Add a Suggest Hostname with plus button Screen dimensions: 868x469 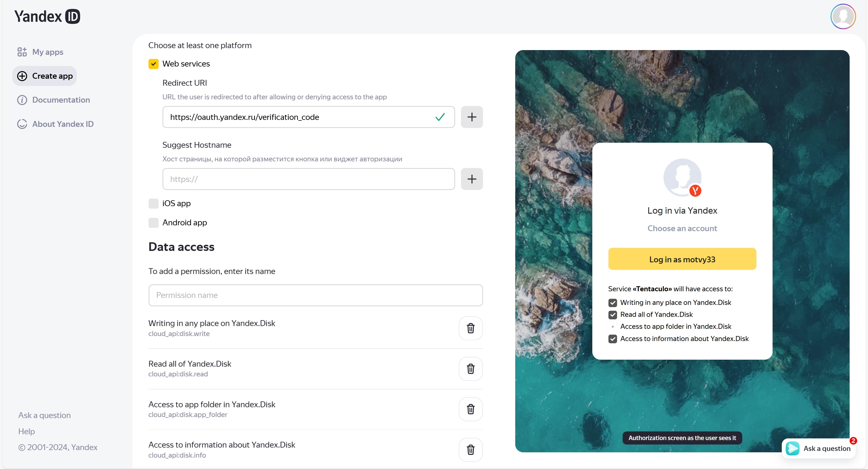[x=472, y=179]
